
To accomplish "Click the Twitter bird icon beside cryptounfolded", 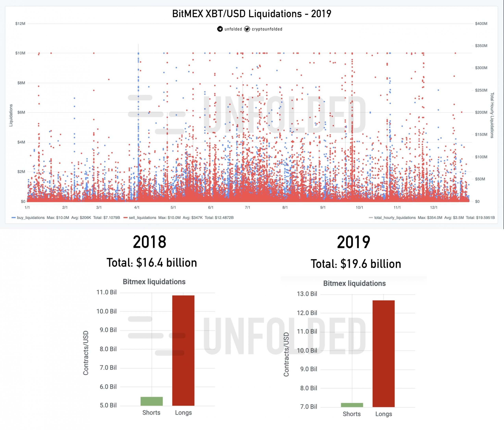I will click(x=247, y=29).
